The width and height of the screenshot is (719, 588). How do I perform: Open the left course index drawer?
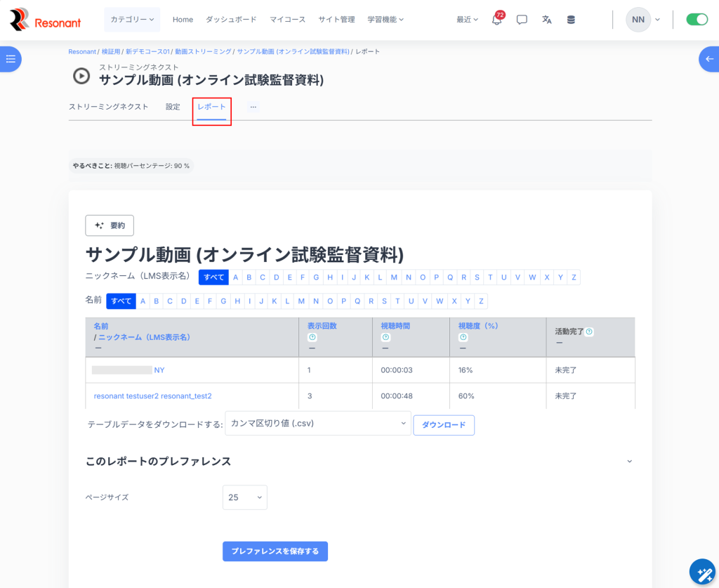11,59
